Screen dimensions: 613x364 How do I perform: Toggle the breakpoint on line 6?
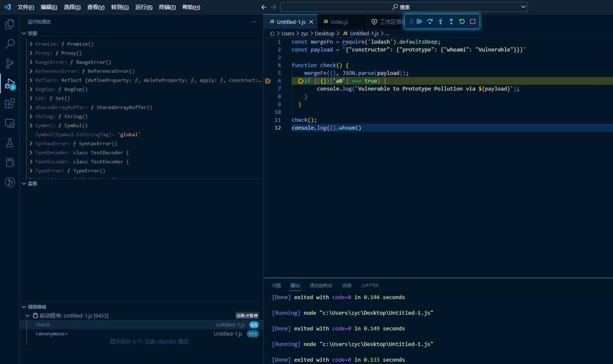point(269,80)
